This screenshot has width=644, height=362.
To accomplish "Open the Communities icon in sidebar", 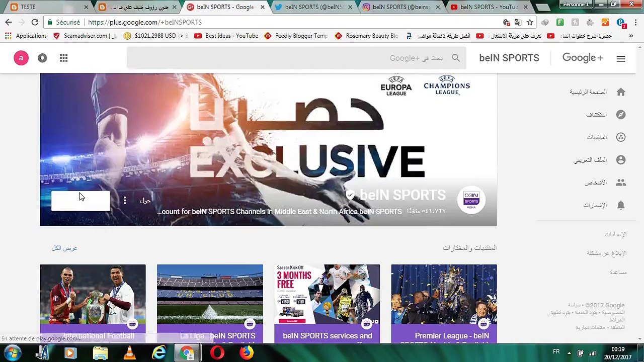I will click(x=621, y=137).
